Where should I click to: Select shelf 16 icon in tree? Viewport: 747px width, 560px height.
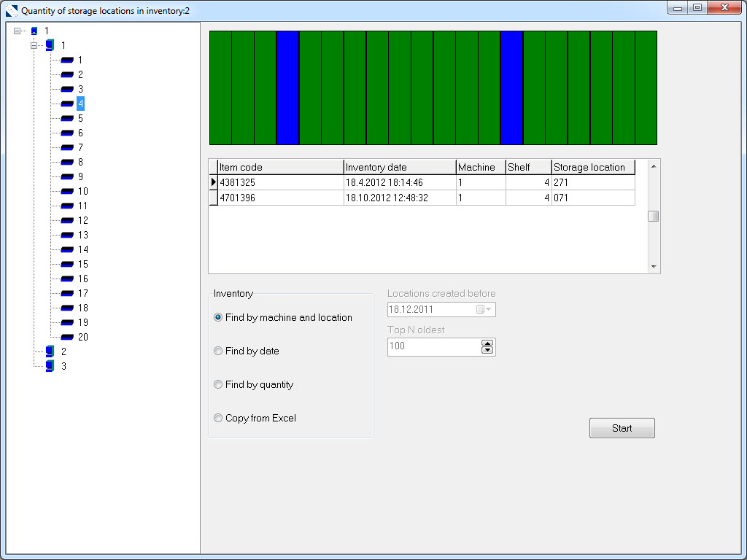click(x=67, y=279)
